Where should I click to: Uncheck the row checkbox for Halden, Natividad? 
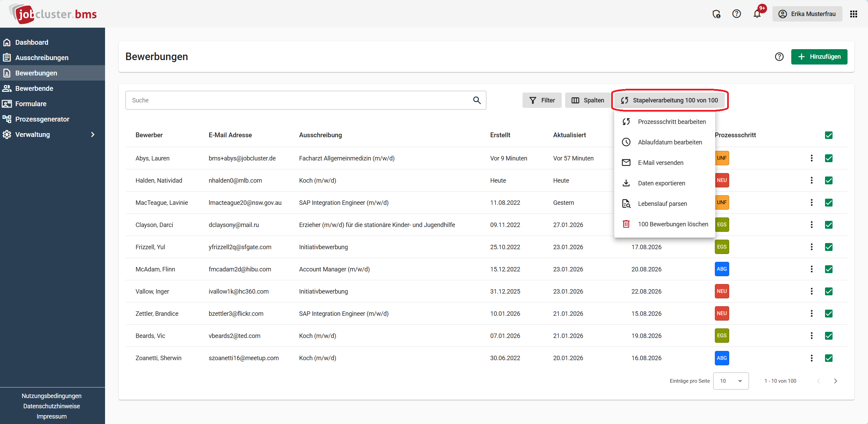[x=829, y=180]
